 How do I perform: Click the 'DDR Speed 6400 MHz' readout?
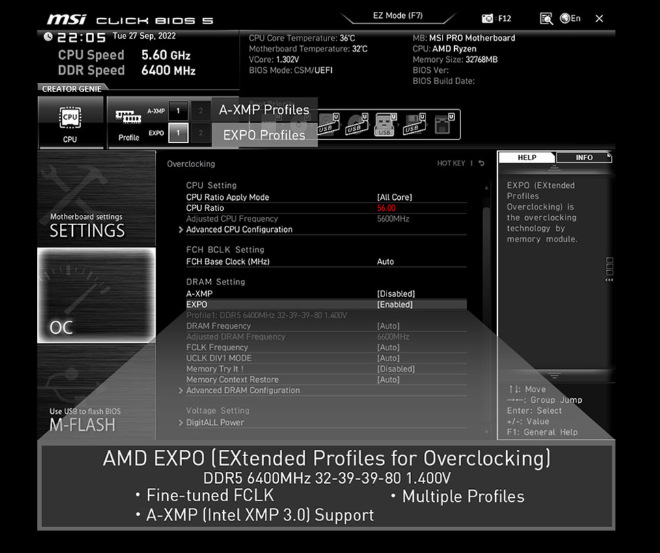127,70
